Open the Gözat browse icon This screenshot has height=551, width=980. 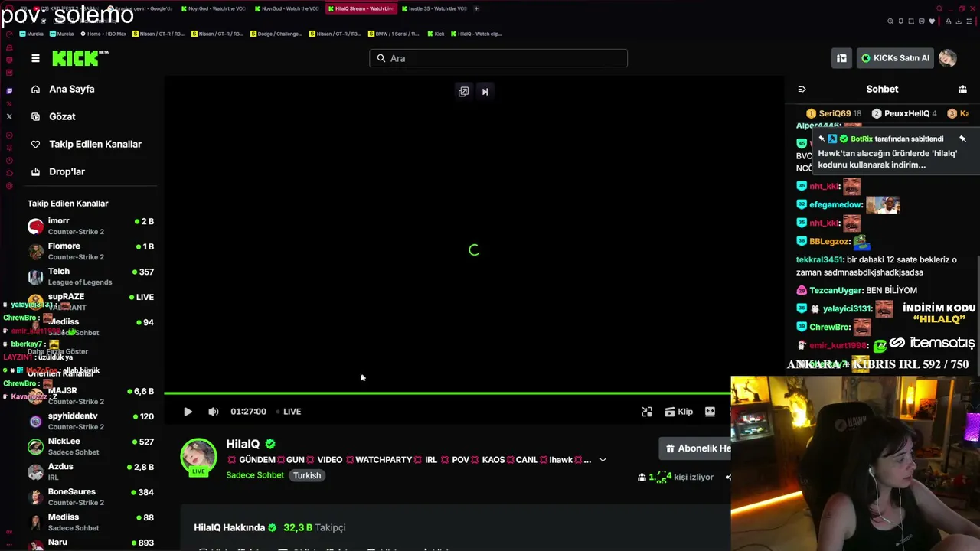coord(35,116)
